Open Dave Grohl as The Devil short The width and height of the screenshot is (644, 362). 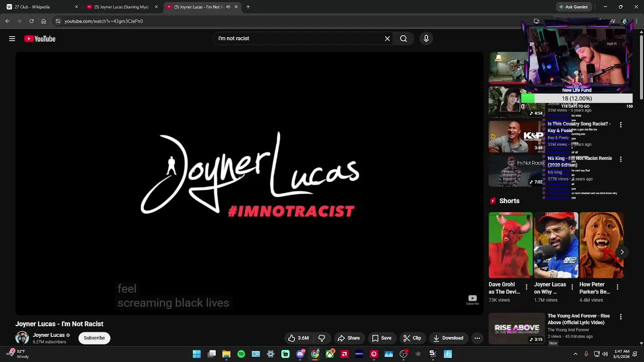tap(510, 245)
